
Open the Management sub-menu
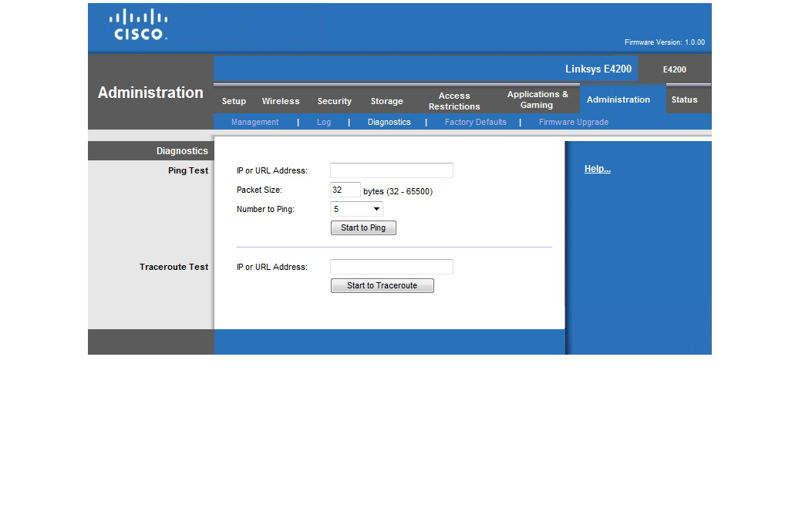coord(254,122)
